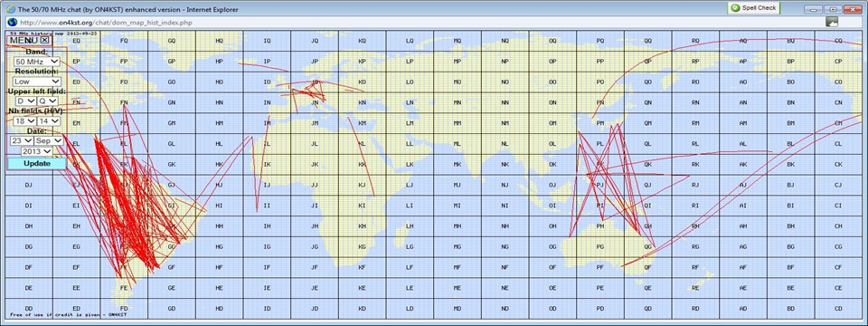Open the 14 vertical fields dropdown
The image size is (868, 326).
[x=48, y=120]
